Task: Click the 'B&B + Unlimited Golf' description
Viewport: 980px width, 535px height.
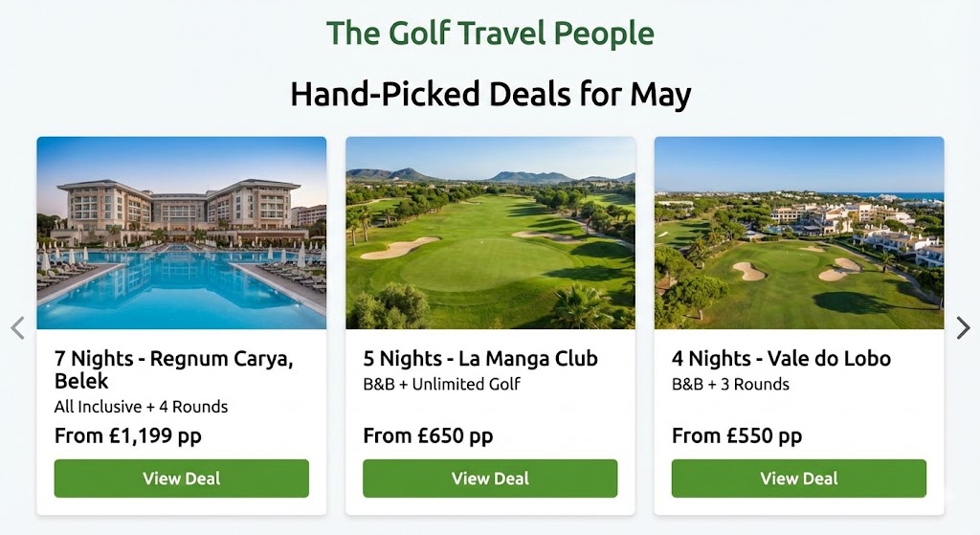Action: [x=441, y=385]
